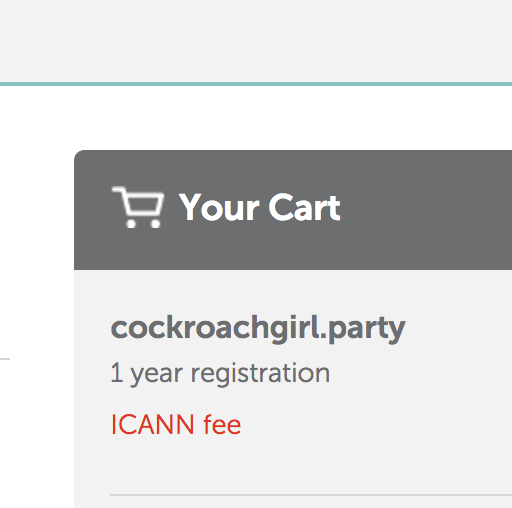Click empty space right of the domain name

[x=459, y=329]
